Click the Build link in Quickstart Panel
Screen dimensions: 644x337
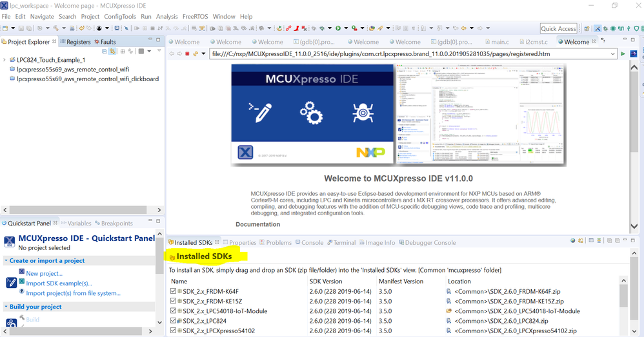[32, 320]
